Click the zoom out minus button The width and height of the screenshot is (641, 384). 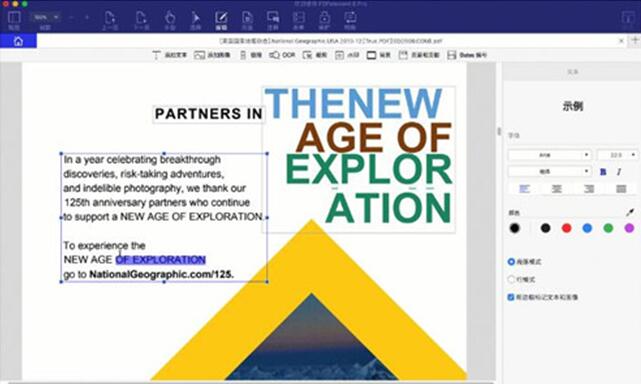tap(71, 18)
